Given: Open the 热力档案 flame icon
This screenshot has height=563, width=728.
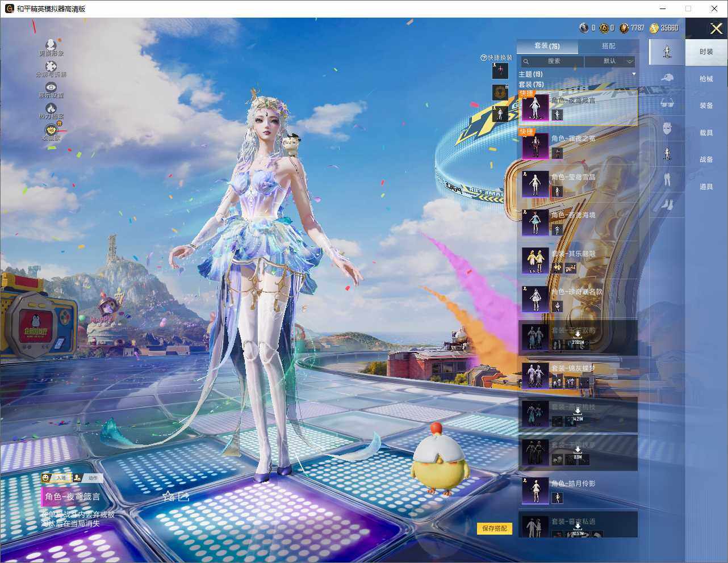Looking at the screenshot, I should tap(51, 108).
